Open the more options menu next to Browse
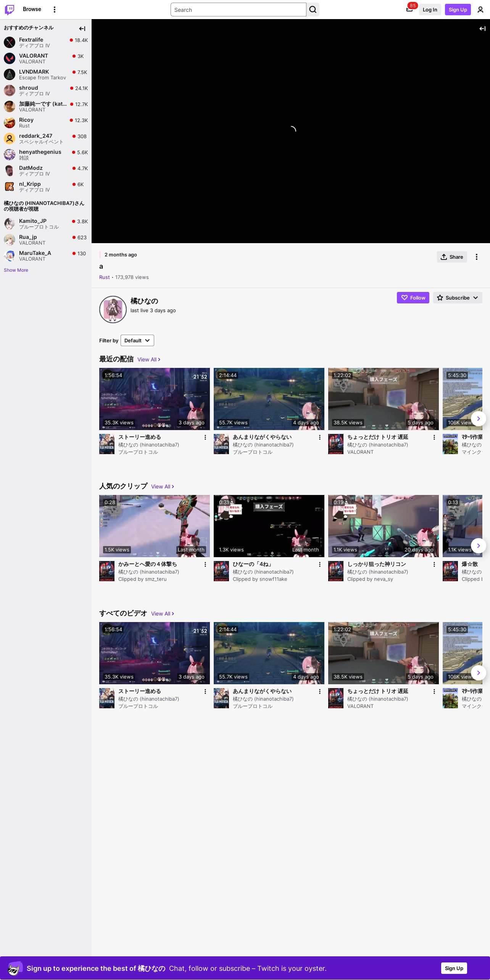Image resolution: width=490 pixels, height=980 pixels. (x=55, y=10)
